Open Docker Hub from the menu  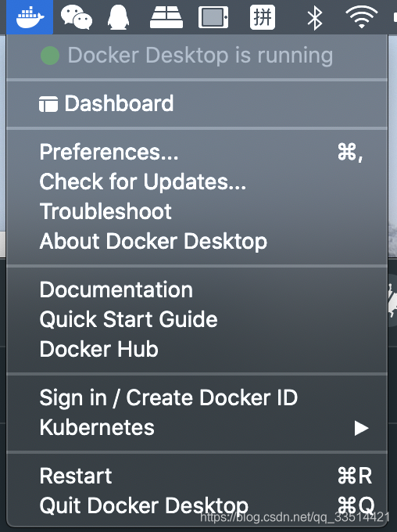(197, 349)
